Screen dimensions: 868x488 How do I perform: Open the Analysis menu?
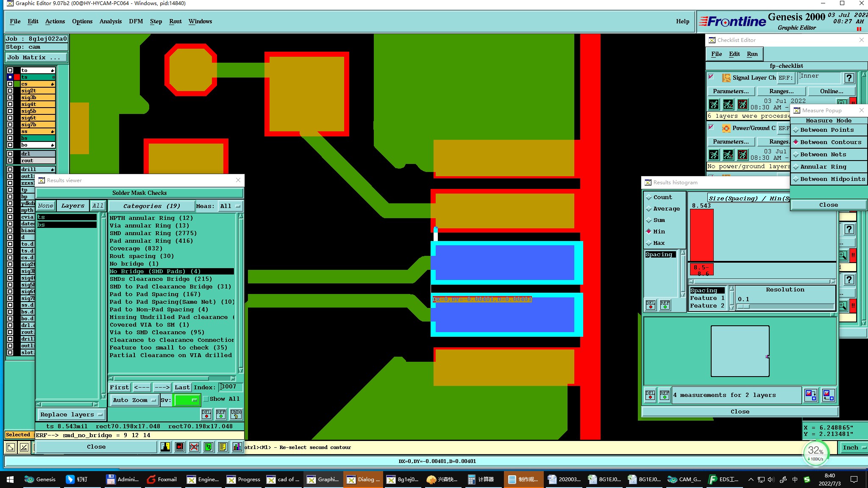(x=111, y=21)
